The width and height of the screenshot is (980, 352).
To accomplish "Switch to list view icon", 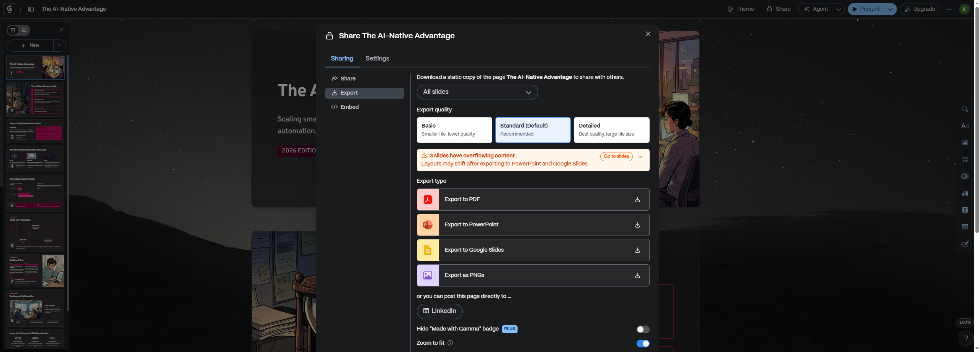I will tap(24, 30).
